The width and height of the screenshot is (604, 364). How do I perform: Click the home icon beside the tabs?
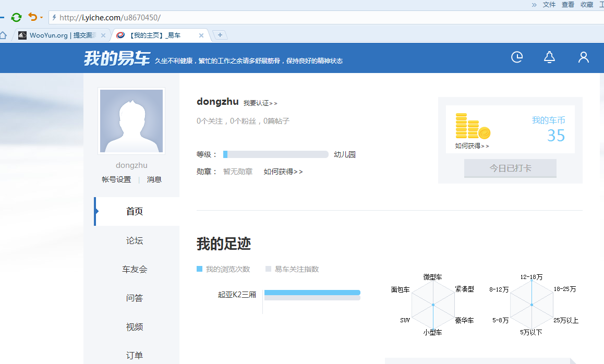point(3,35)
